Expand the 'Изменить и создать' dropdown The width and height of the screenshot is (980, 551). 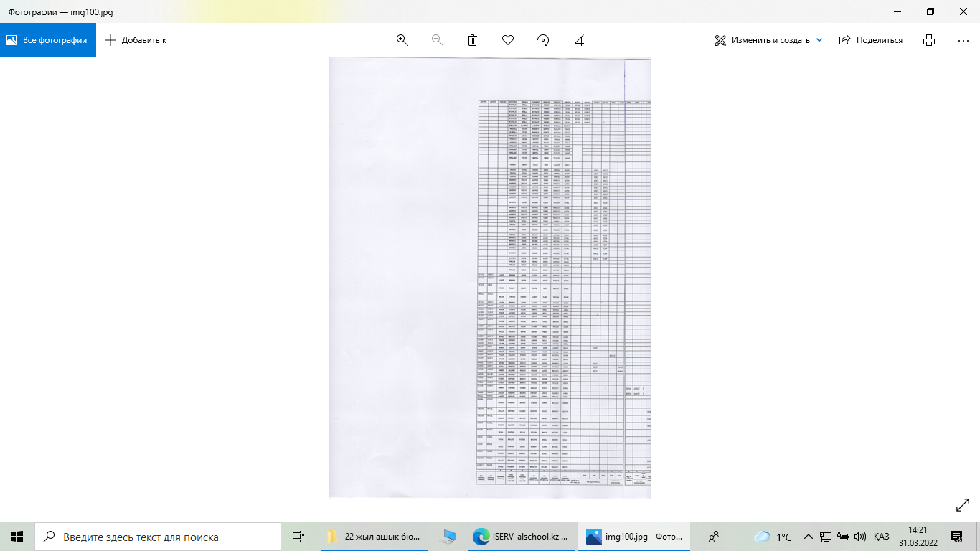point(819,40)
